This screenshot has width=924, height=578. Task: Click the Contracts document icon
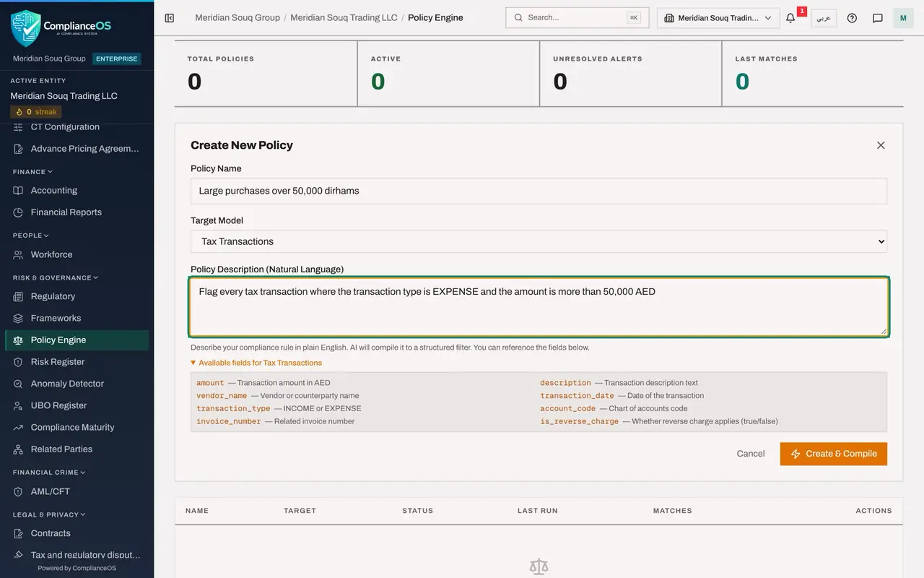pos(18,534)
